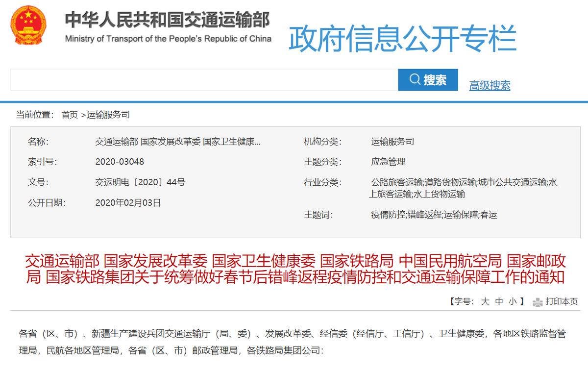The image size is (588, 370).
Task: Click the 机构分类 value 运输服务司
Action: click(392, 142)
